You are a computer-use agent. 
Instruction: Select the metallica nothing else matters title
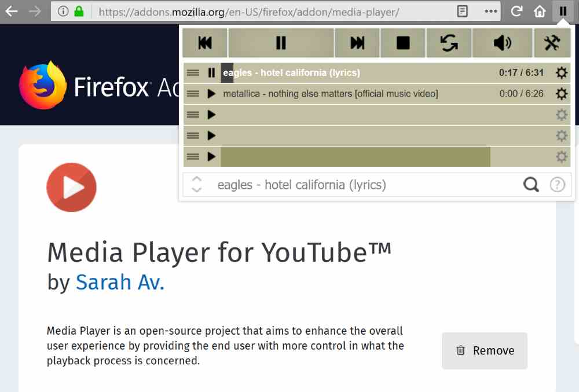(331, 94)
